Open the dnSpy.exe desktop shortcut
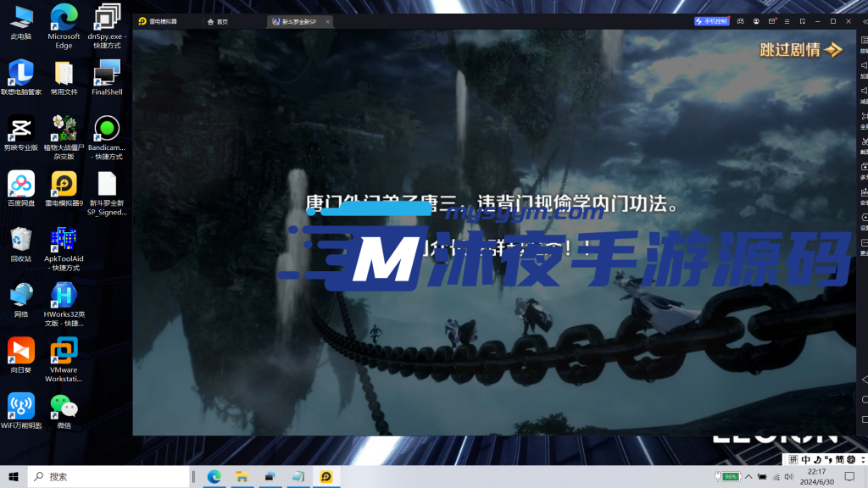868x488 pixels. click(x=105, y=19)
